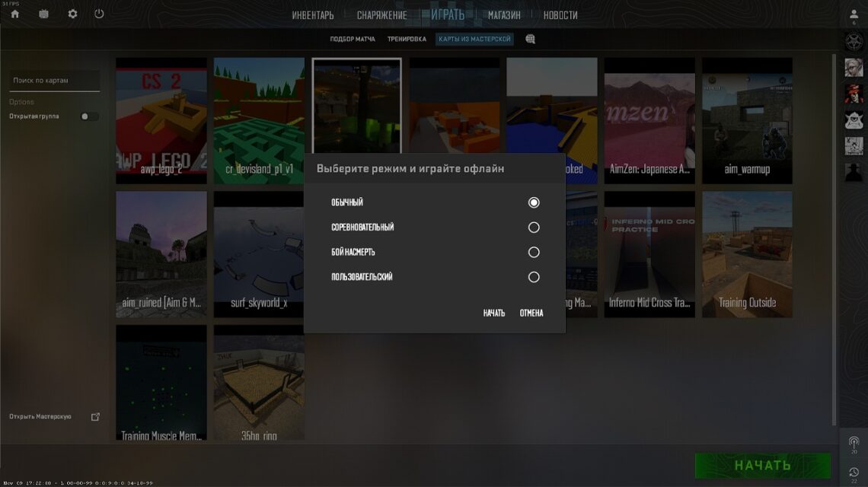Click the external link icon beside Открыть Мастерскую
The width and height of the screenshot is (868, 487).
point(95,416)
